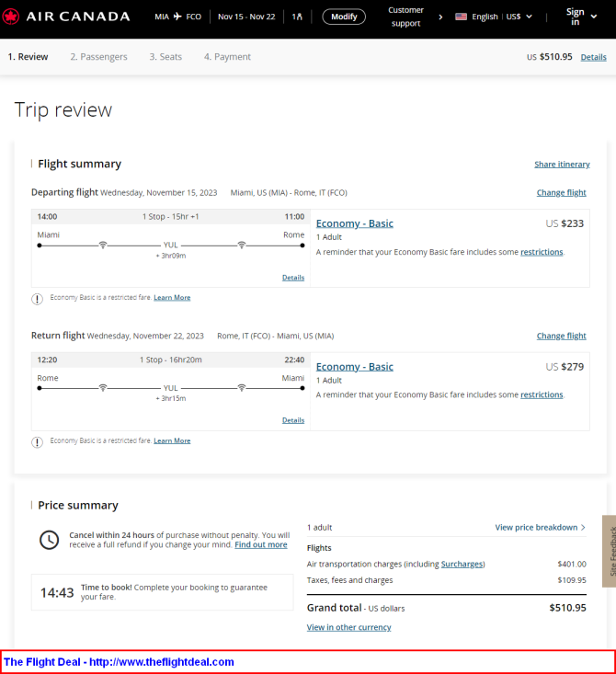Screen dimensions: 616x674
Task: Open Customer support menu
Action: tap(405, 17)
